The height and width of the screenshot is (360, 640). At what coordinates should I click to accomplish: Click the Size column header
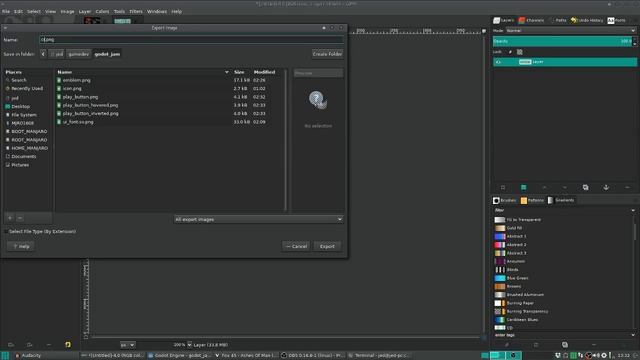pyautogui.click(x=239, y=72)
